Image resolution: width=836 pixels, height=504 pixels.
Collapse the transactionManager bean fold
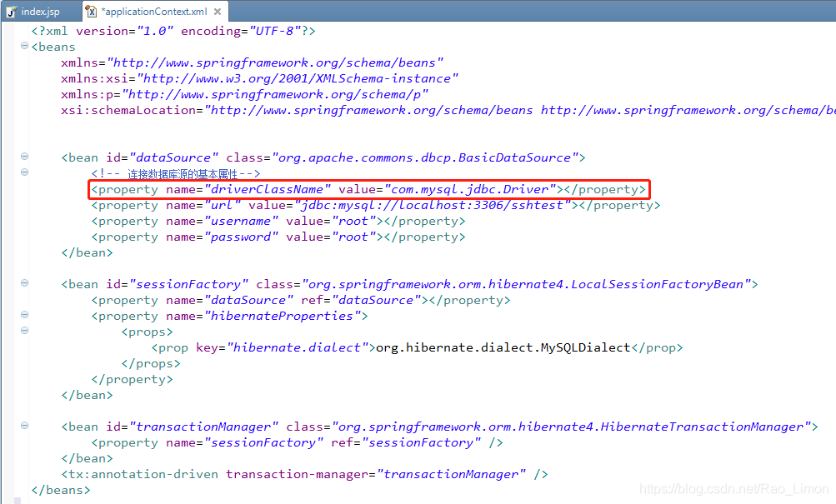tap(24, 426)
